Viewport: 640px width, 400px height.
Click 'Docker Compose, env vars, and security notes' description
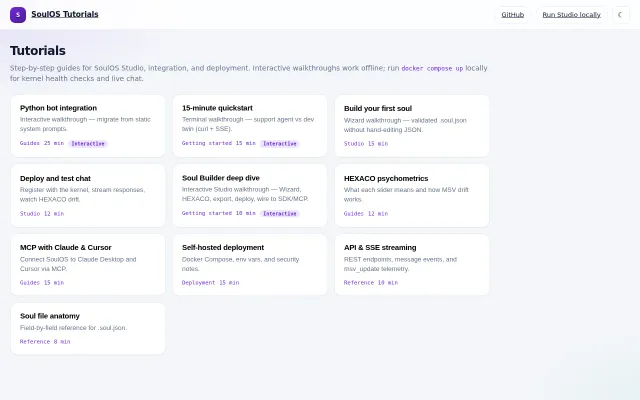240,264
